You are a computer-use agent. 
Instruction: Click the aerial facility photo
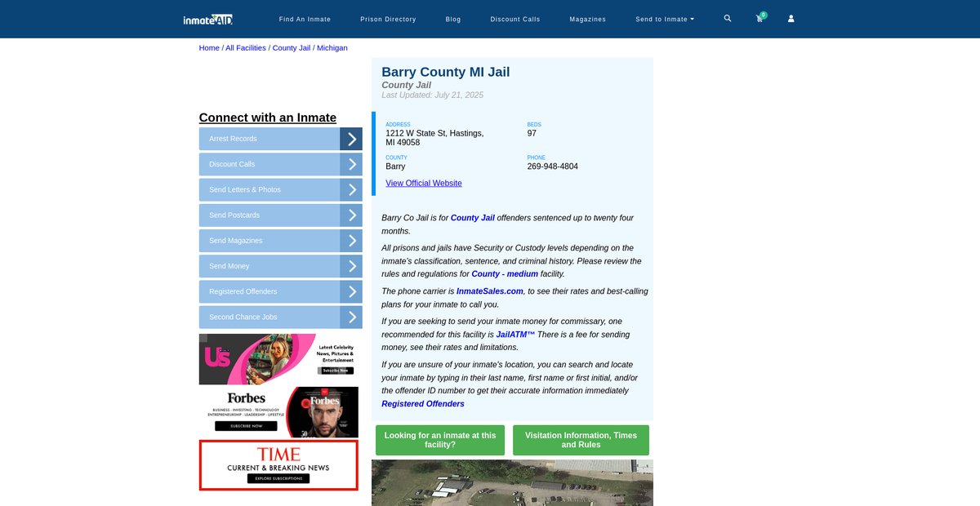pyautogui.click(x=512, y=482)
